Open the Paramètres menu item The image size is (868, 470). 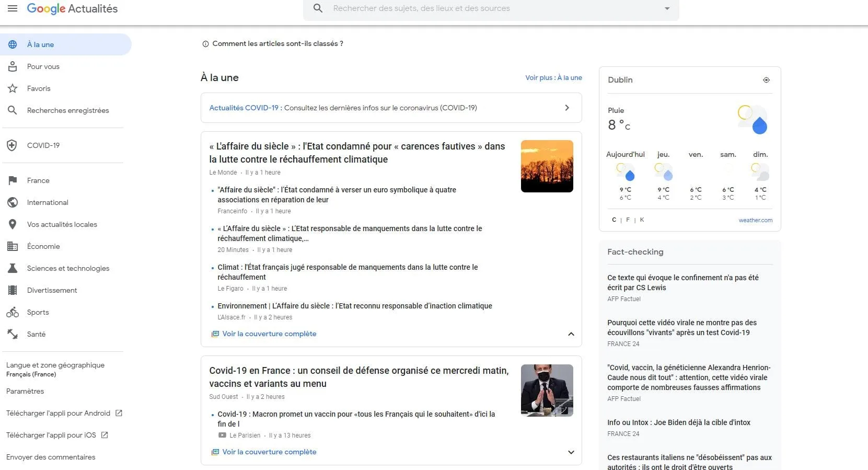25,391
